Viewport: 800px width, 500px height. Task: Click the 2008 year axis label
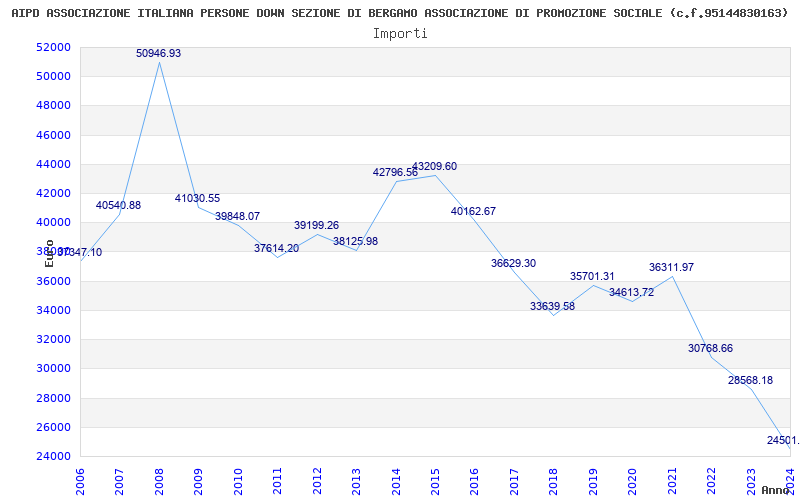[159, 480]
